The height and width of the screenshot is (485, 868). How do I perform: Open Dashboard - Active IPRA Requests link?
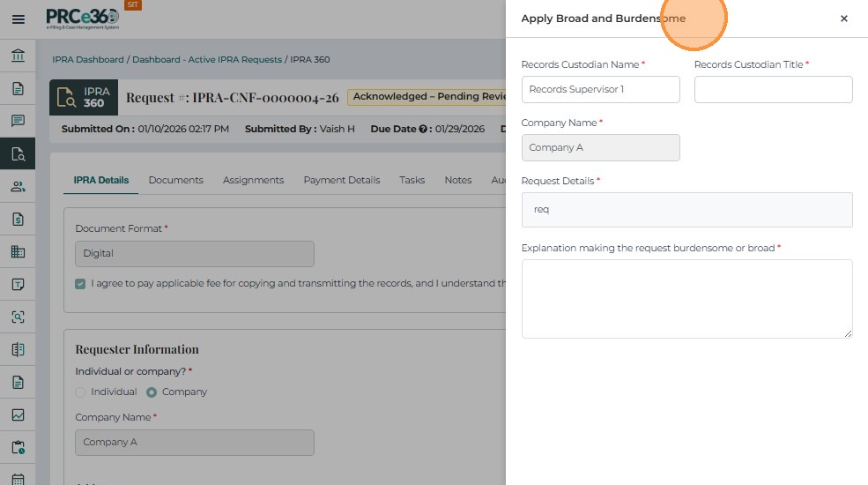(207, 60)
